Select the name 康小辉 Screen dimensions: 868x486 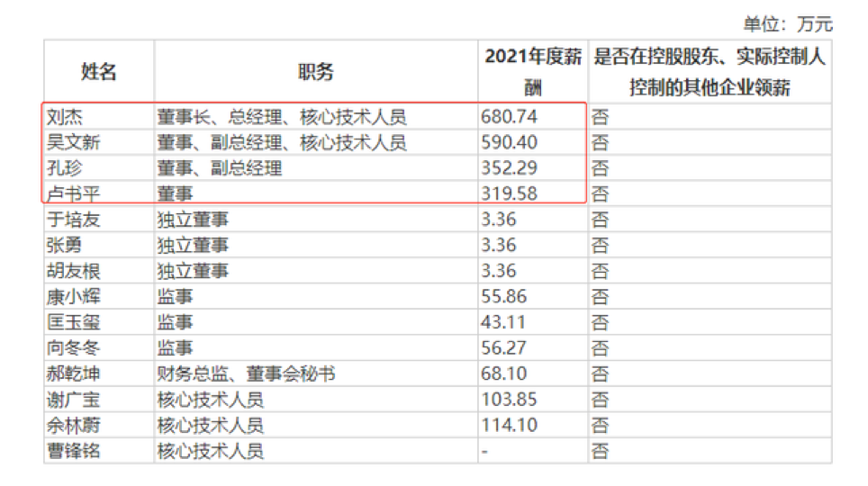(74, 297)
